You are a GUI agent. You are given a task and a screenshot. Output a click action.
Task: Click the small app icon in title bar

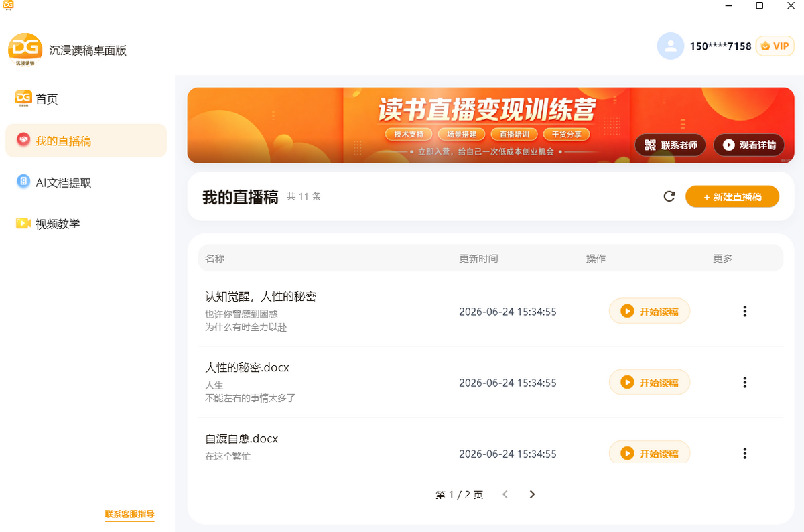click(7, 5)
